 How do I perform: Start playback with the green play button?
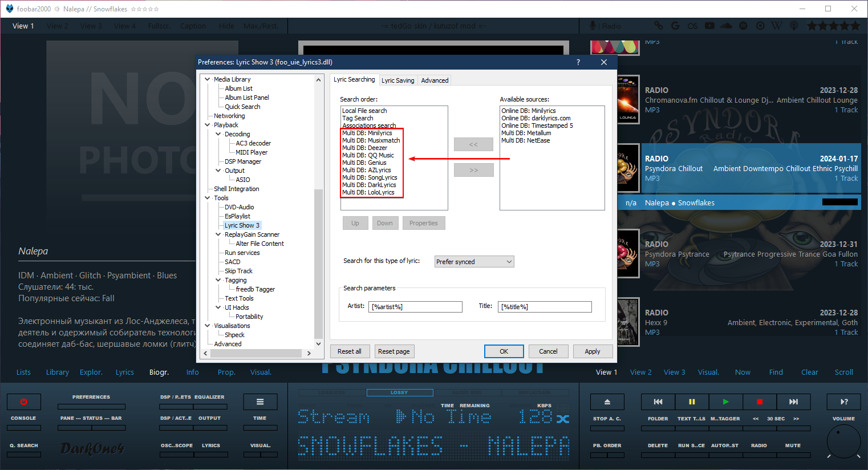[x=725, y=402]
